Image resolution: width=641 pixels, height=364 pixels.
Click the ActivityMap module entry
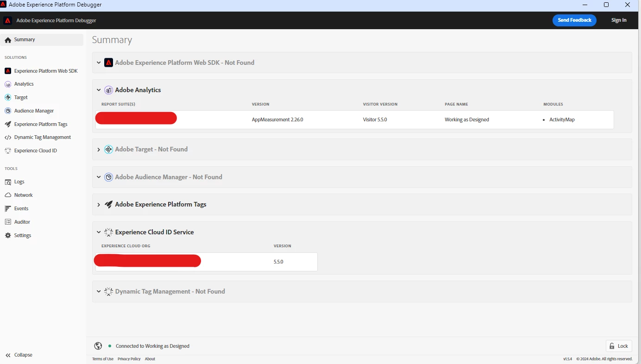pos(562,119)
